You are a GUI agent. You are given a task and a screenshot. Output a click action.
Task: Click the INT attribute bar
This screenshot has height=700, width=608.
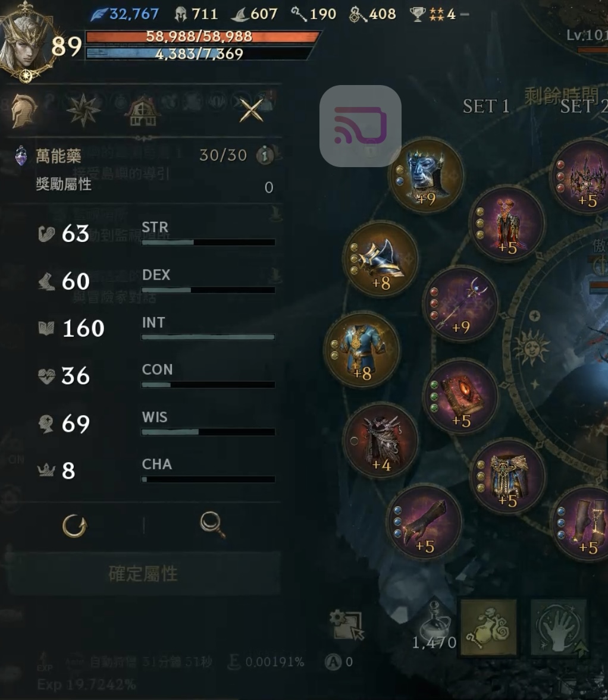pyautogui.click(x=208, y=337)
